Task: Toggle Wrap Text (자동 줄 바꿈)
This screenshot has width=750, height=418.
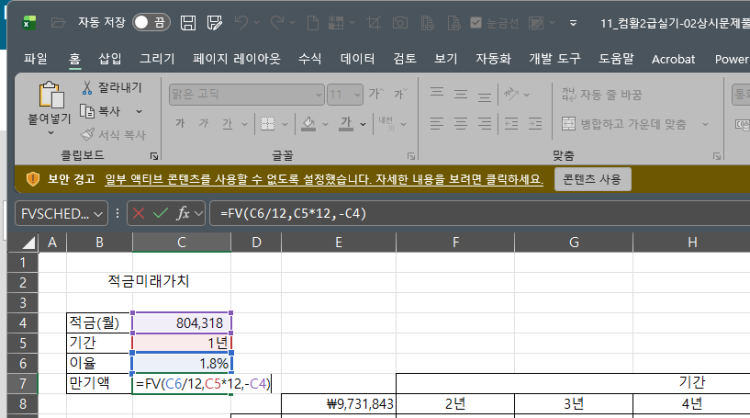Action: pos(601,94)
